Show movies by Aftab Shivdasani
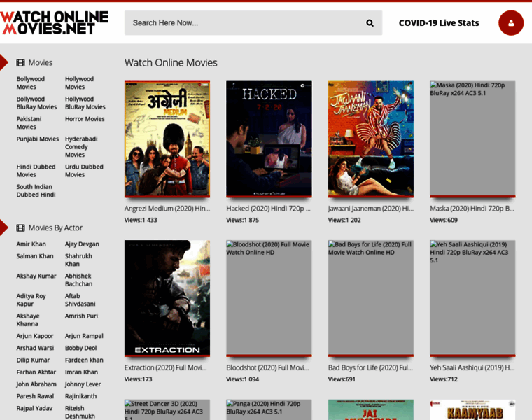Image resolution: width=532 pixels, height=420 pixels. (x=80, y=300)
